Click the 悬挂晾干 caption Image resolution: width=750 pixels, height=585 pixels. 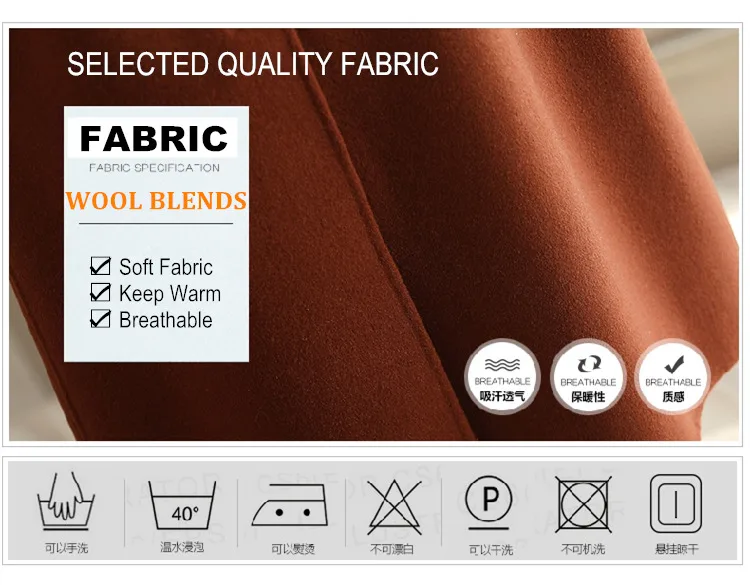click(x=676, y=549)
